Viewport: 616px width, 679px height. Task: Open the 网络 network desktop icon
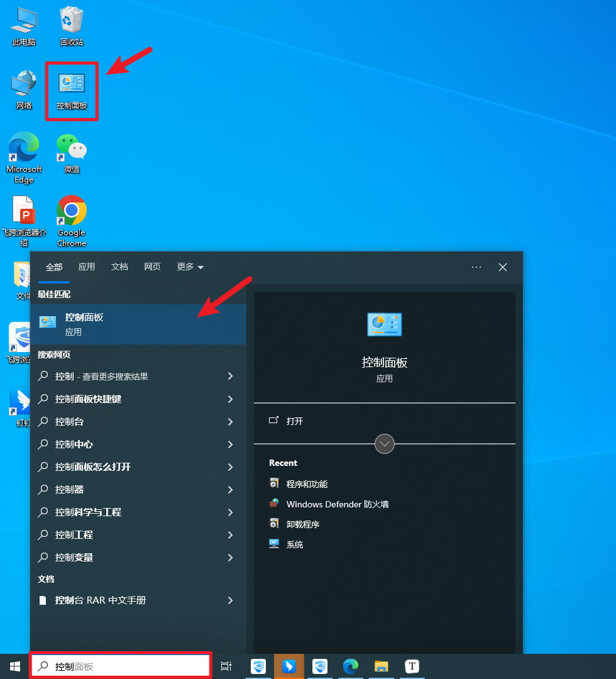click(x=24, y=89)
